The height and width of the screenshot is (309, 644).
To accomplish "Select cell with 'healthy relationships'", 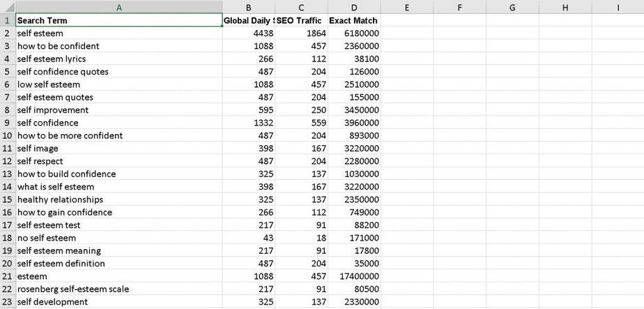I will (x=118, y=199).
